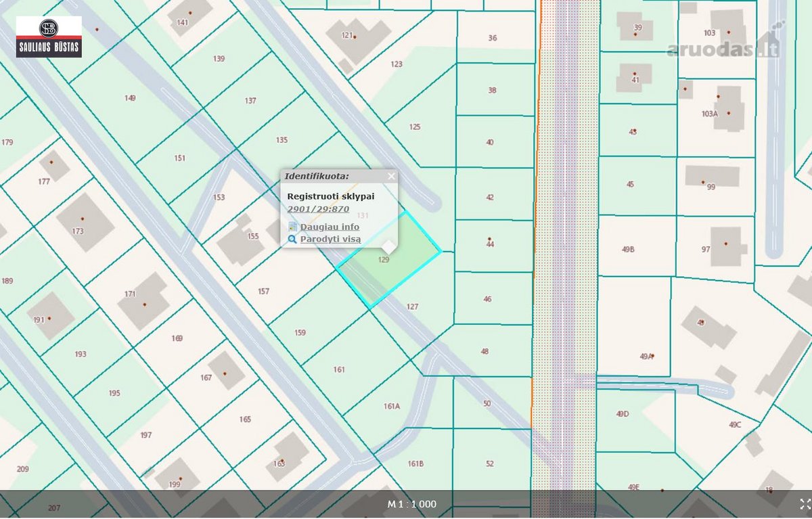Click parcel label 197
This screenshot has width=812, height=519.
pos(145,435)
